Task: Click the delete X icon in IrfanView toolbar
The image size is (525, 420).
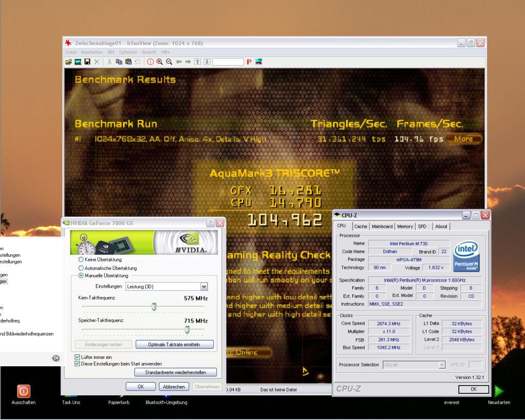Action: 97,62
